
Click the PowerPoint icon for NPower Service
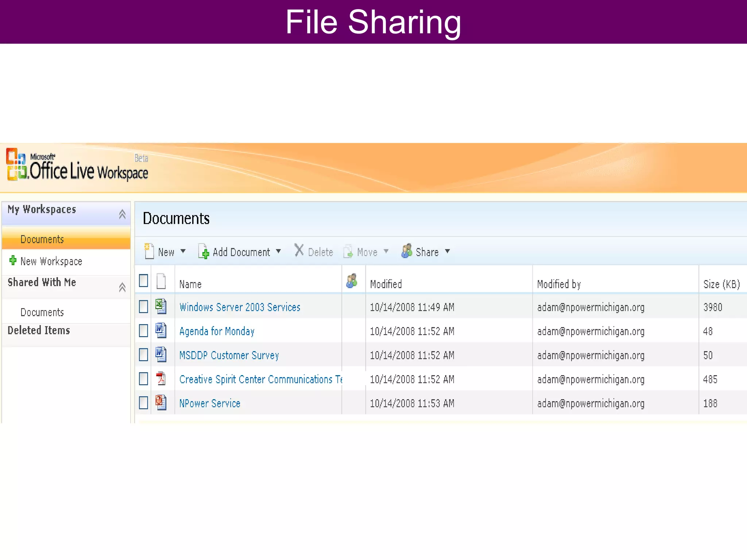point(160,402)
